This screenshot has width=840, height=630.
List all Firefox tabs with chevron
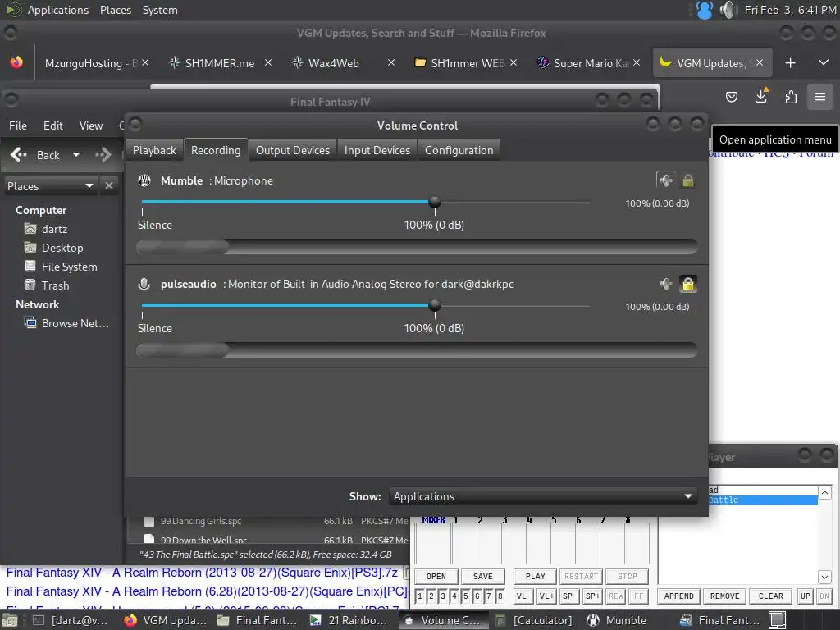coord(824,62)
